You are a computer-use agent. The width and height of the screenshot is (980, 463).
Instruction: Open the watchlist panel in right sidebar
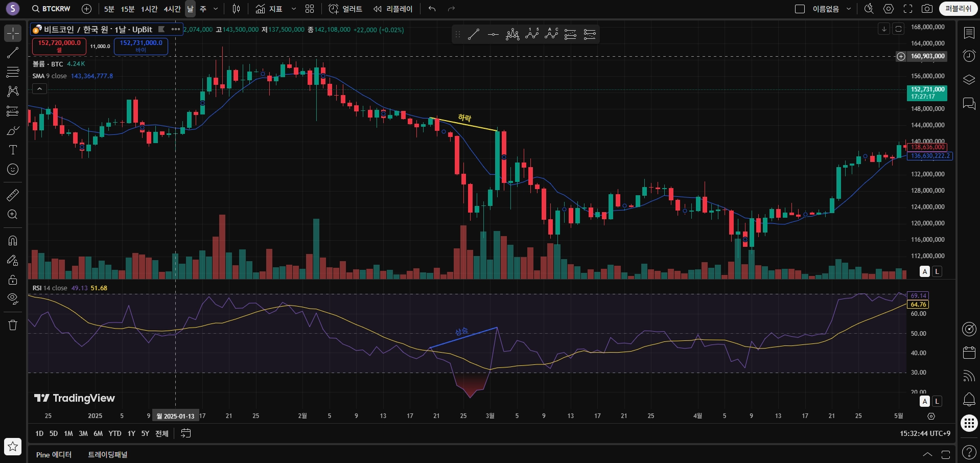969,33
